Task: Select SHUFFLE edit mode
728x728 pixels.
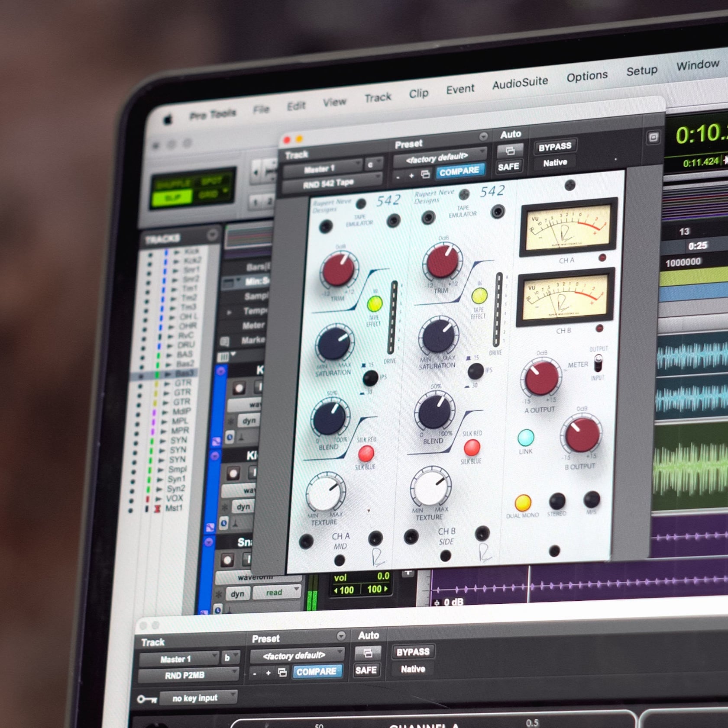Action: (x=173, y=184)
